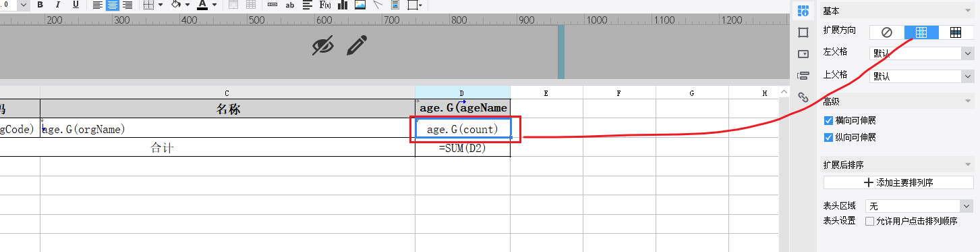
Task: Insert formula using the F(x) icon
Action: 325,5
